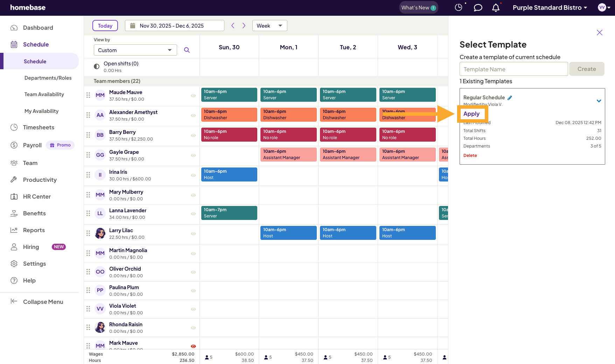Collapse the Regular Schedule template chevron
Viewport: 615px width, 364px height.
tap(599, 101)
